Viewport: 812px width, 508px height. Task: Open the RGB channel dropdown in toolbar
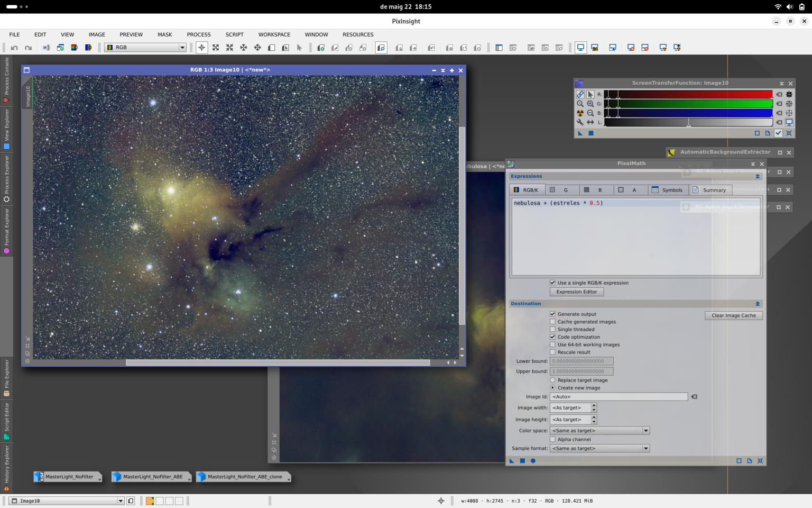[146, 48]
